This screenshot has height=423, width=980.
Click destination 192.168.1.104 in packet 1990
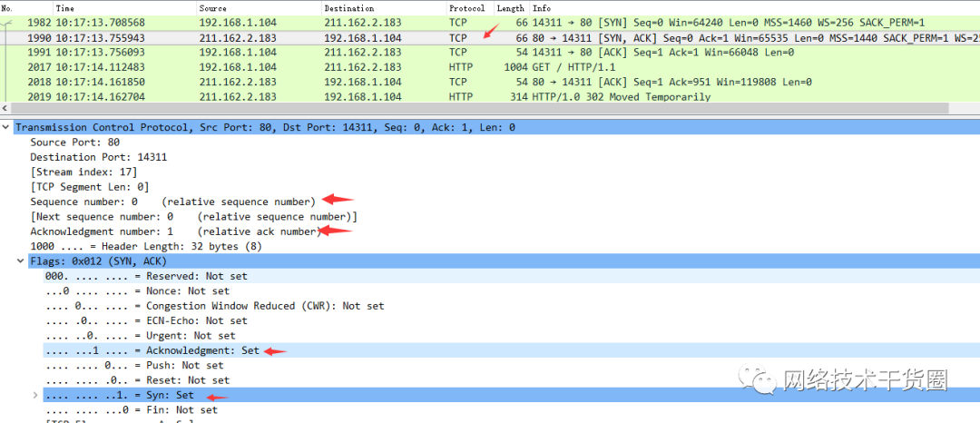click(363, 37)
